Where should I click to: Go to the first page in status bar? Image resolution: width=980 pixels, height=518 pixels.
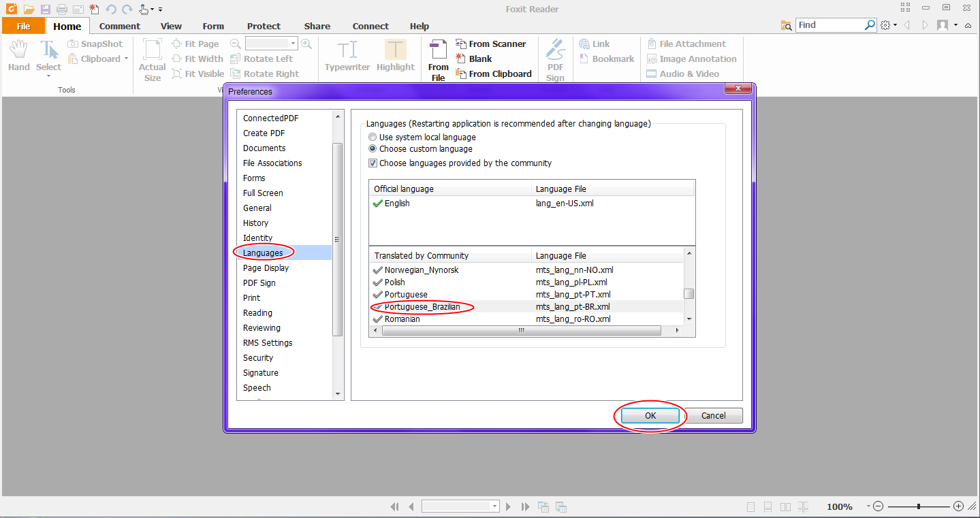coord(394,506)
